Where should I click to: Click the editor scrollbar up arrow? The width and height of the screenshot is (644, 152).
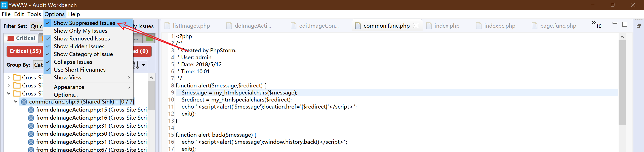[x=622, y=37]
